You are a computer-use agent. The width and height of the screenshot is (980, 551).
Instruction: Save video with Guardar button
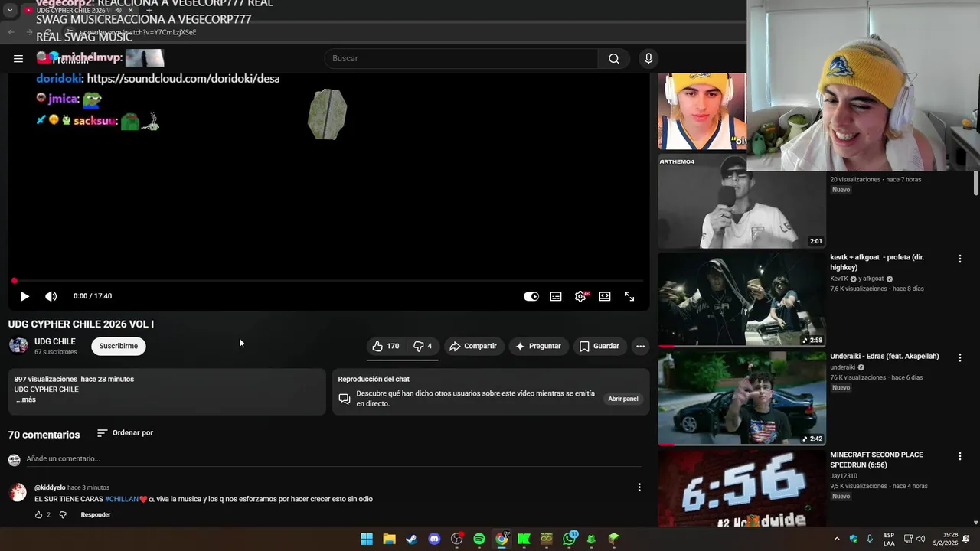tap(599, 346)
